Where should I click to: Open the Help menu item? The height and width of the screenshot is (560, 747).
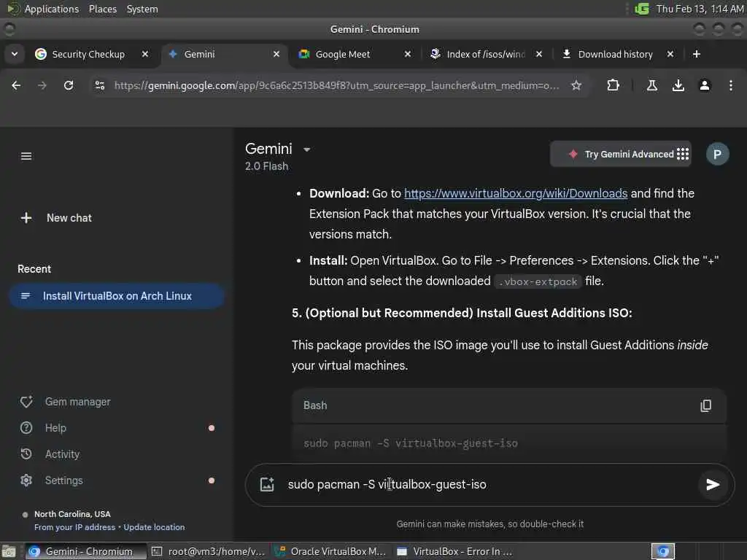click(44, 427)
